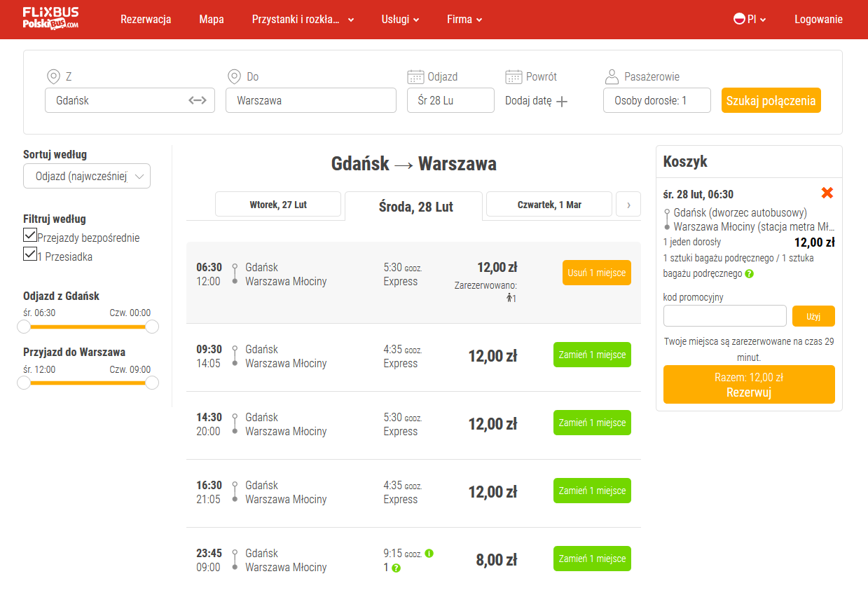Click the kod promocyjny input field
The height and width of the screenshot is (595, 868).
tap(724, 316)
